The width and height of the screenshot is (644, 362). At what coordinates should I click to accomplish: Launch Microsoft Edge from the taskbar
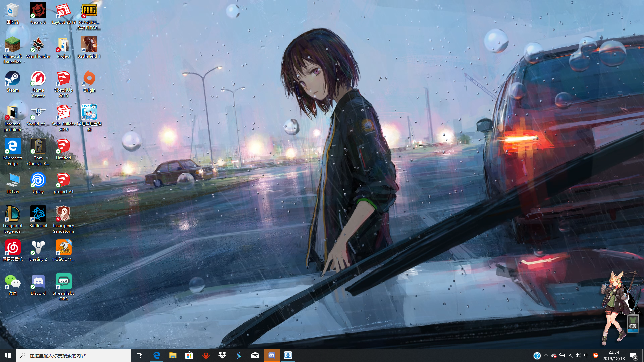click(x=156, y=355)
